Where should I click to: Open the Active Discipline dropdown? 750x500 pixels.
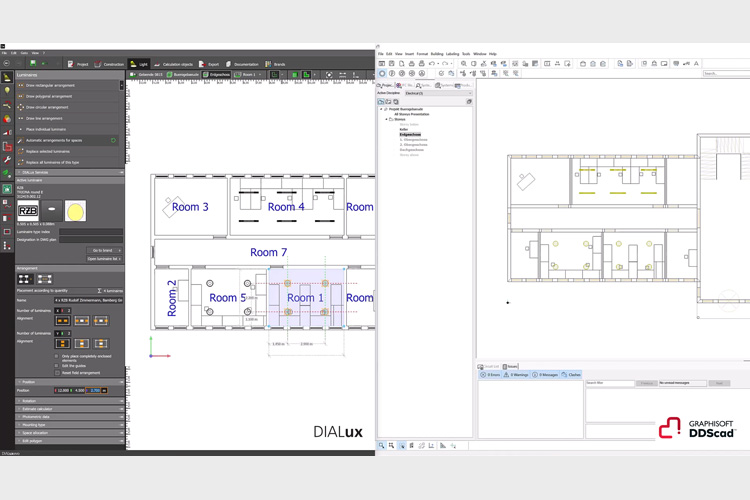[x=439, y=93]
